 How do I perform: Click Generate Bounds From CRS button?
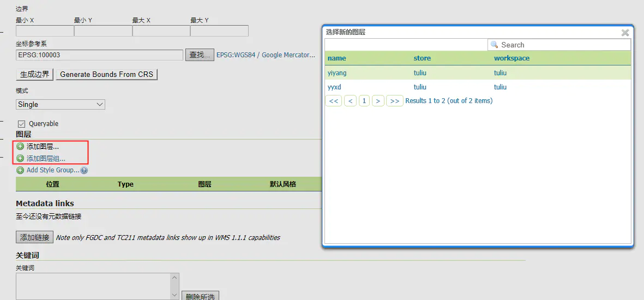pyautogui.click(x=106, y=74)
